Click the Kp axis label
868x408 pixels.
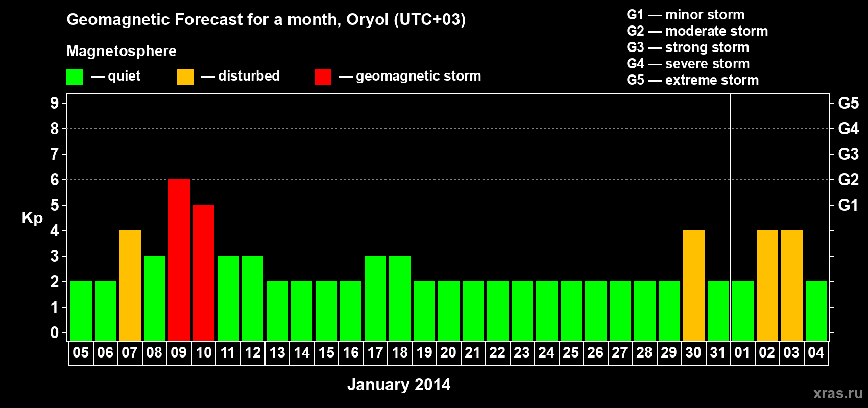point(32,218)
